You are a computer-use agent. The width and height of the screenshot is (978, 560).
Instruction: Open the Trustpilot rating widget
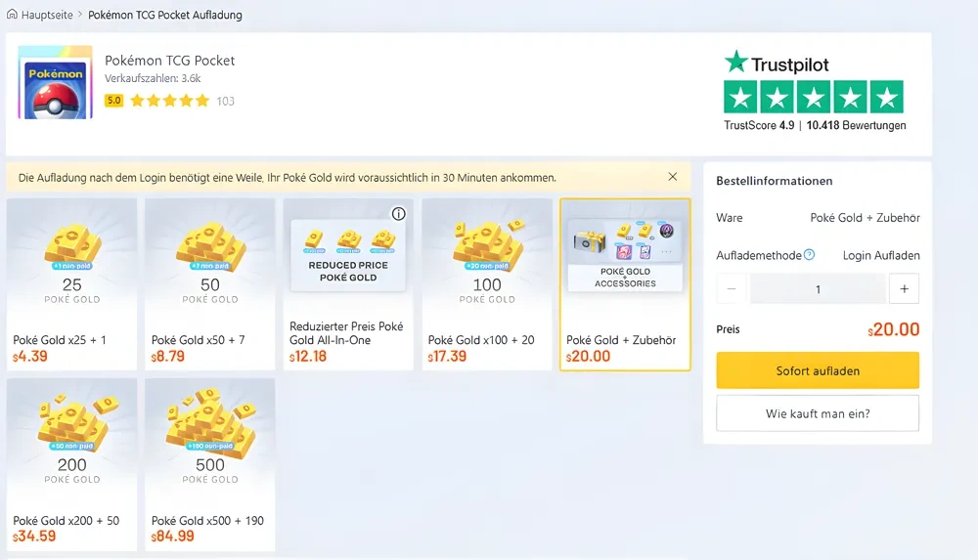pos(814,93)
